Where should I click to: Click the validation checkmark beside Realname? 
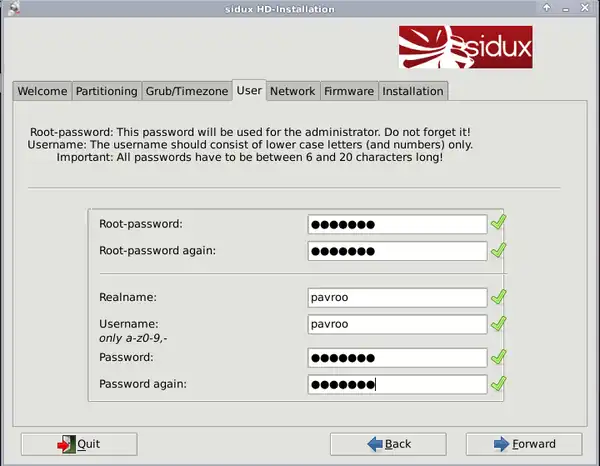(499, 297)
